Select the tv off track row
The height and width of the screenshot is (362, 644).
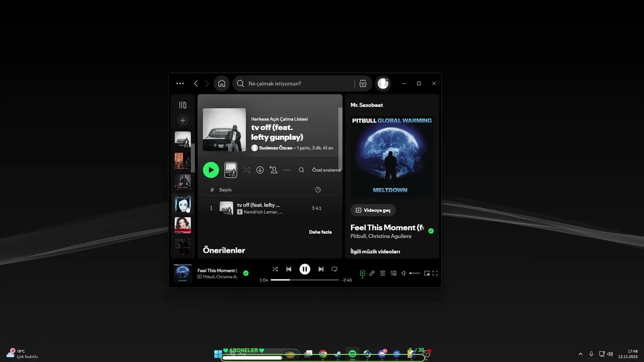[271, 208]
